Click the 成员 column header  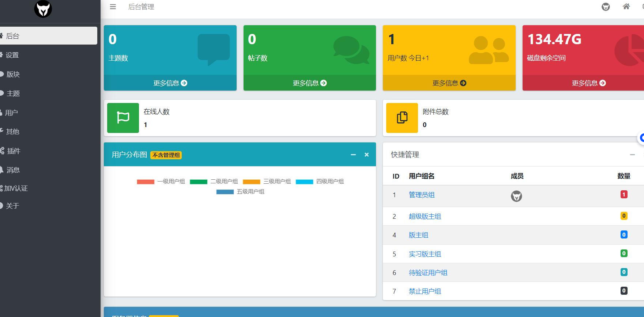(517, 176)
